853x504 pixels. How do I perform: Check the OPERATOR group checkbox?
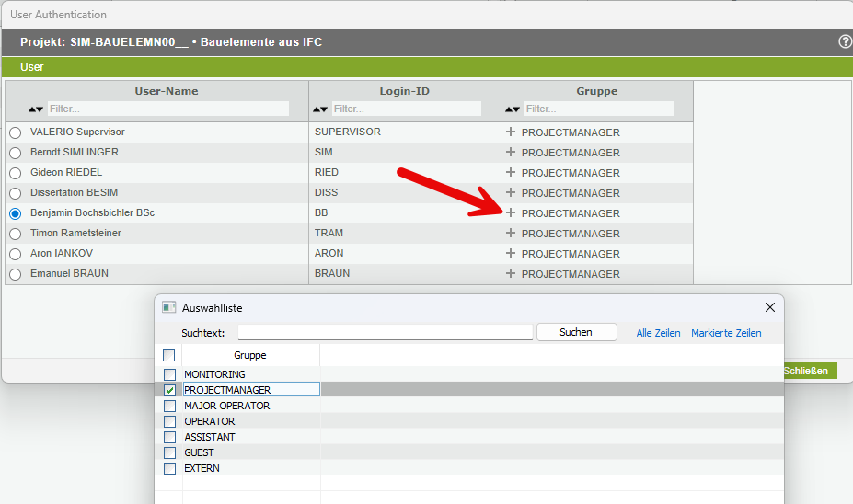pos(169,421)
